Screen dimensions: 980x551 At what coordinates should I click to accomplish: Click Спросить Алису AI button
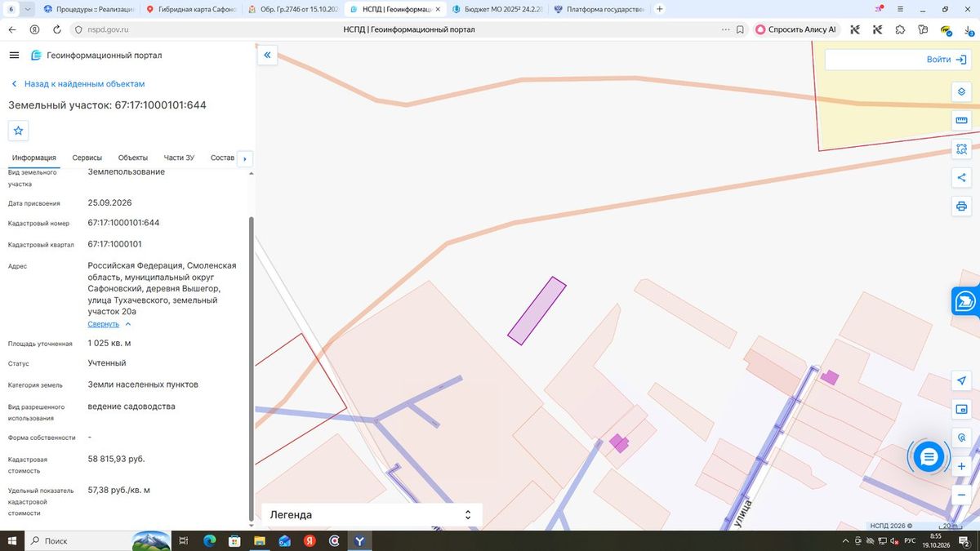pos(795,29)
